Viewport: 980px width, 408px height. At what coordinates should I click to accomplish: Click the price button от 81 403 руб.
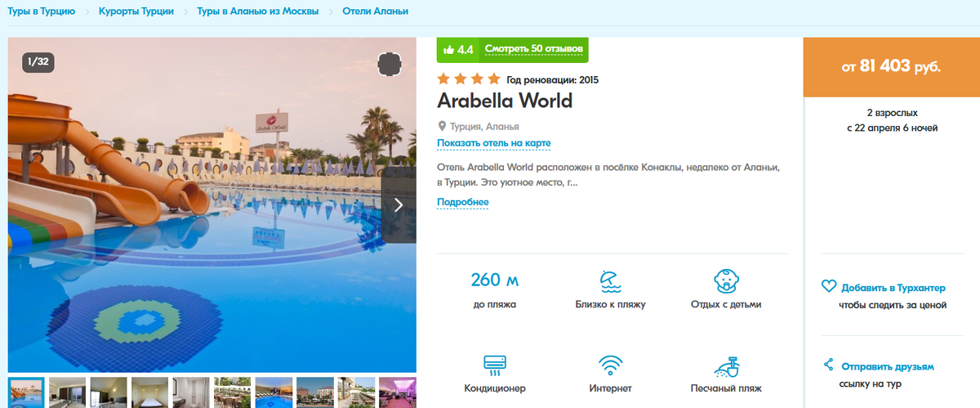(892, 67)
